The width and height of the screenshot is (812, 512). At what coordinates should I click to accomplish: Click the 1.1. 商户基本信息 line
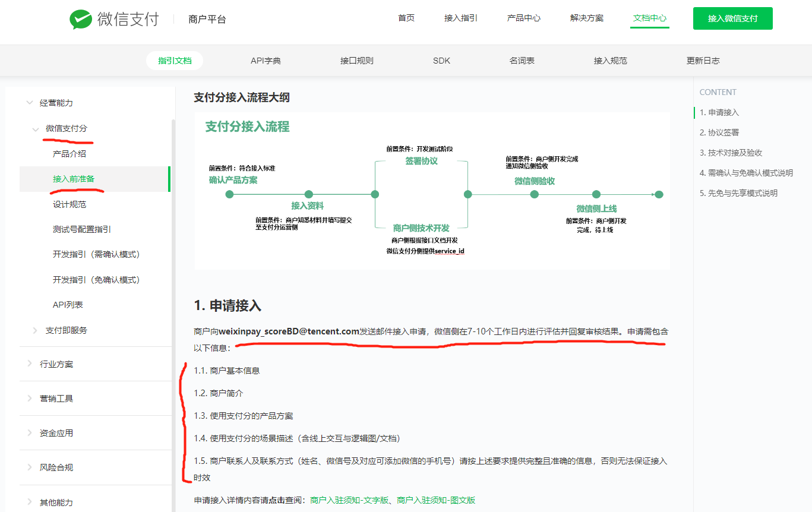pos(227,371)
